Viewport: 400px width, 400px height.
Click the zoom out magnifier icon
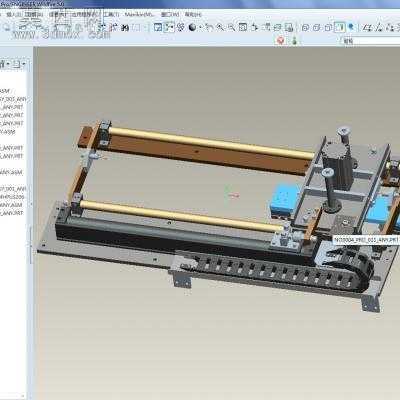[231, 27]
